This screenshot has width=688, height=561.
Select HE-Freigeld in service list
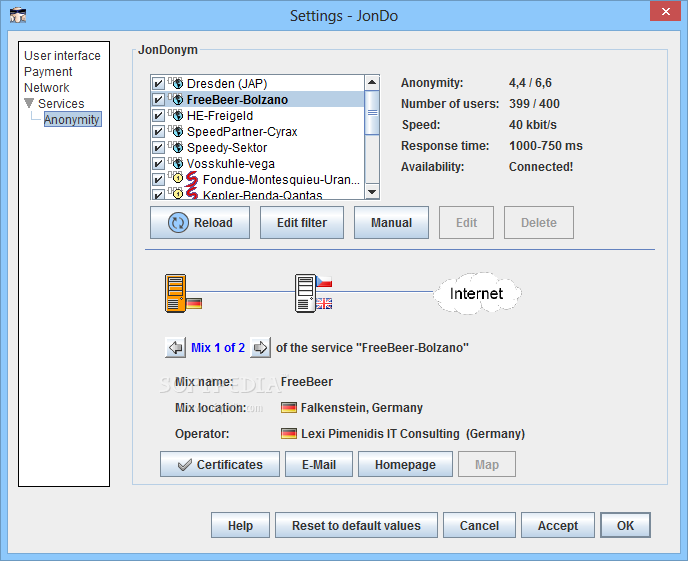point(220,116)
